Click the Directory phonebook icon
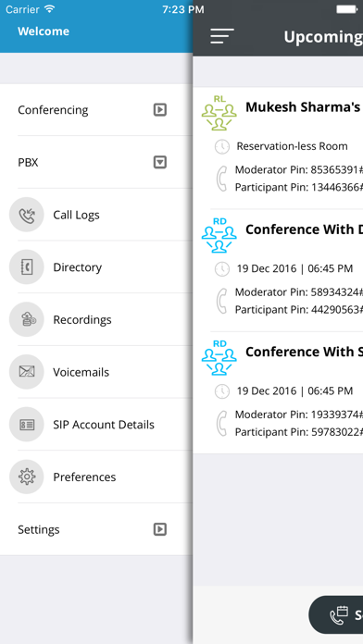The width and height of the screenshot is (363, 644). click(x=27, y=267)
